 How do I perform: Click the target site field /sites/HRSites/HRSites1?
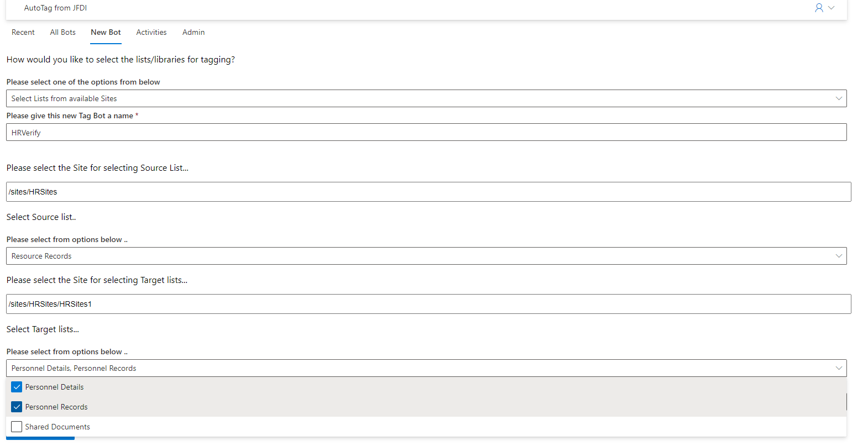(x=428, y=304)
